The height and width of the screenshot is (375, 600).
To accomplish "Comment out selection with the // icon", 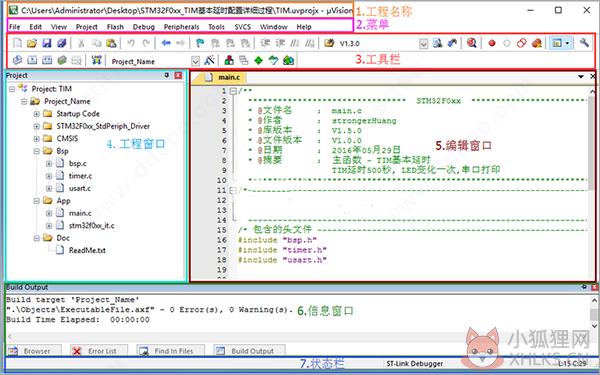I will [x=295, y=43].
